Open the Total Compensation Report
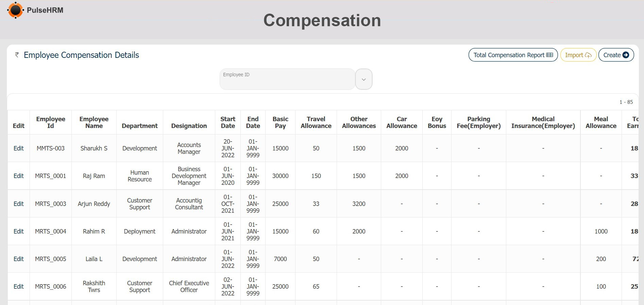 513,55
